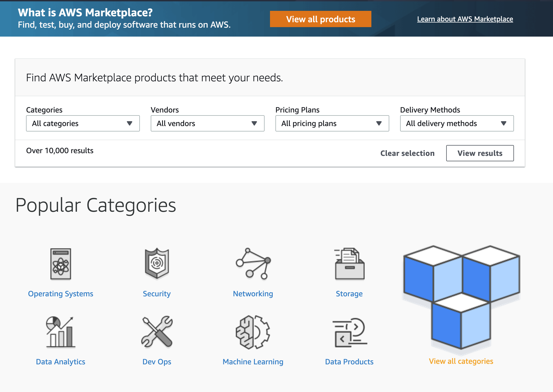Screen dimensions: 553x392
Task: Open the Storage category link
Action: (349, 294)
